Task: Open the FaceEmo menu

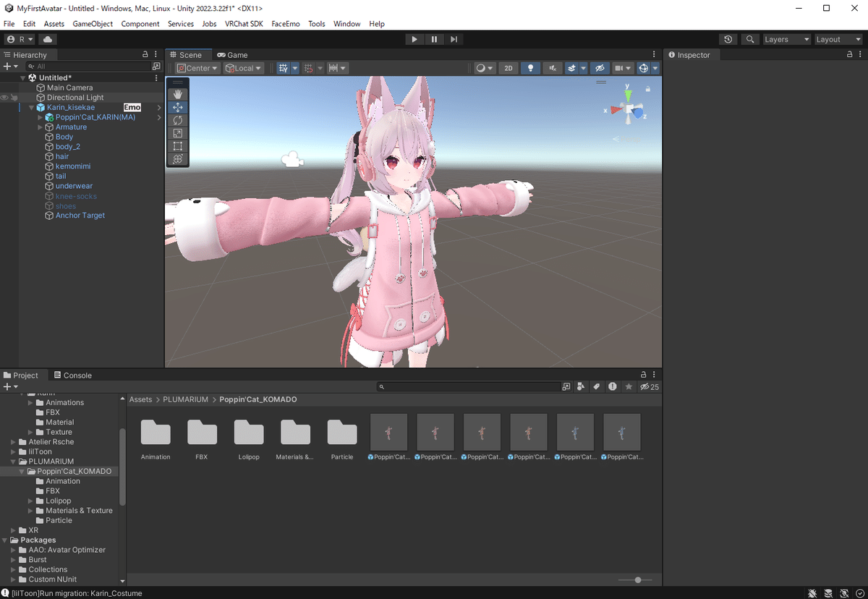Action: [x=286, y=24]
